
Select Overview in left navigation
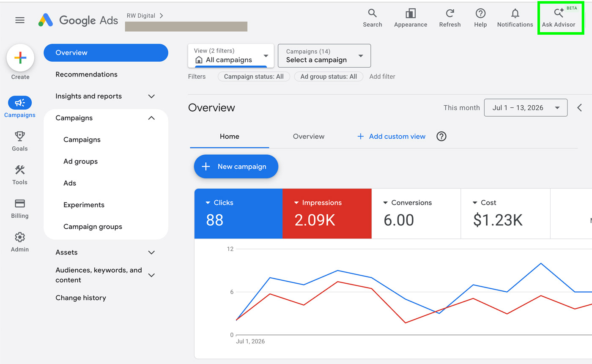[106, 53]
